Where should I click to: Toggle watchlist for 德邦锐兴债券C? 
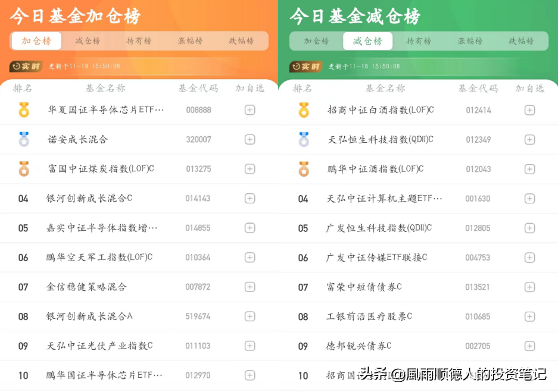[x=529, y=346]
